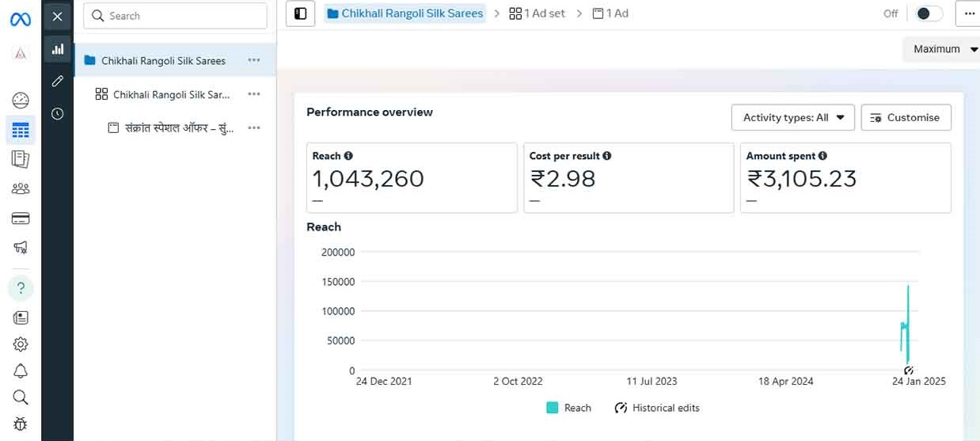Open Campaigns table icon in sidebar
Viewport: 980px width, 441px height.
pos(21,131)
